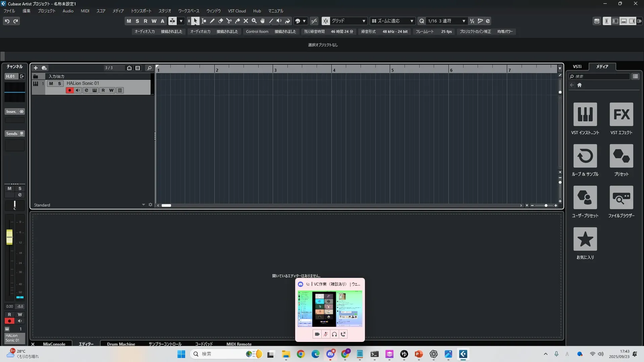Select the Erase tool
Screen dimensions: 644x362
(x=220, y=21)
